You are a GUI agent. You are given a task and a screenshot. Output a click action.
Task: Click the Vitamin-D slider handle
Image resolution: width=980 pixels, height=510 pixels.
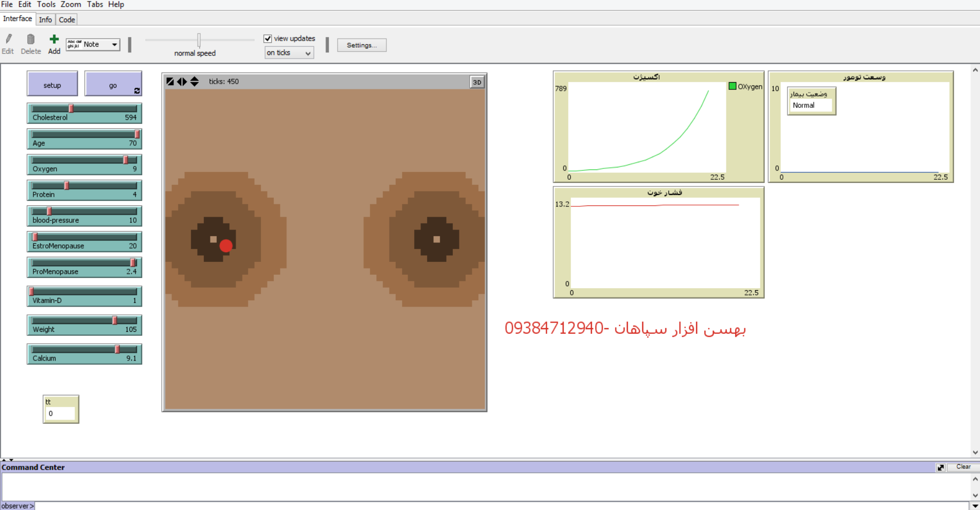(31, 291)
